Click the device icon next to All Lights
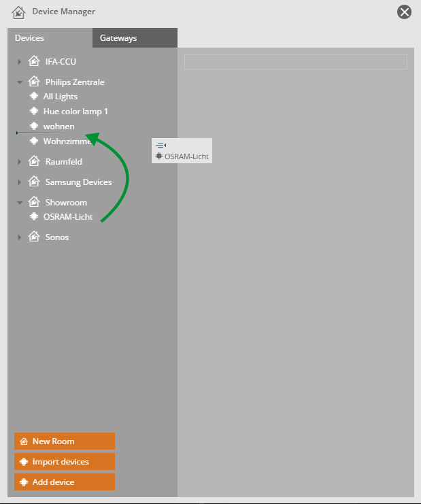 click(x=33, y=97)
